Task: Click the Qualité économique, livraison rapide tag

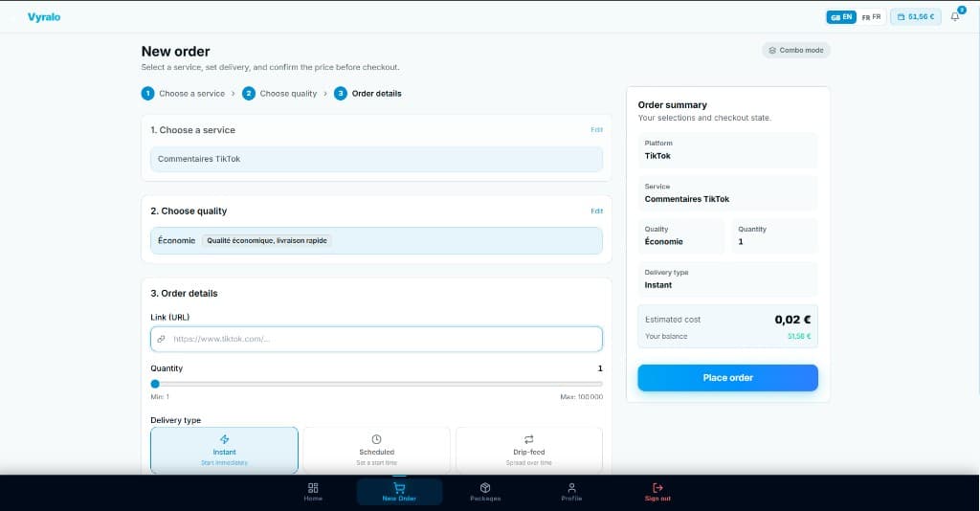Action: click(267, 240)
